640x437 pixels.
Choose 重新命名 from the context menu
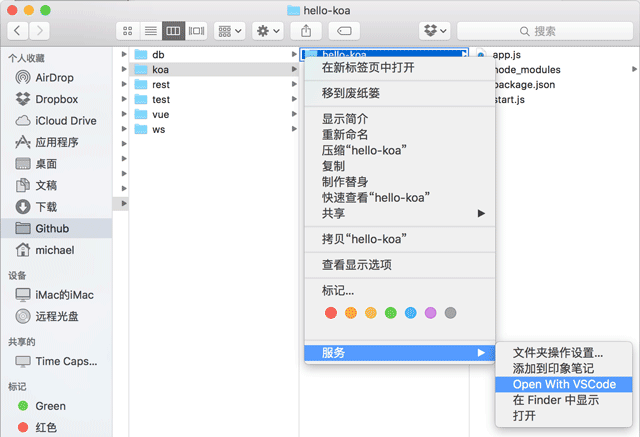click(345, 134)
